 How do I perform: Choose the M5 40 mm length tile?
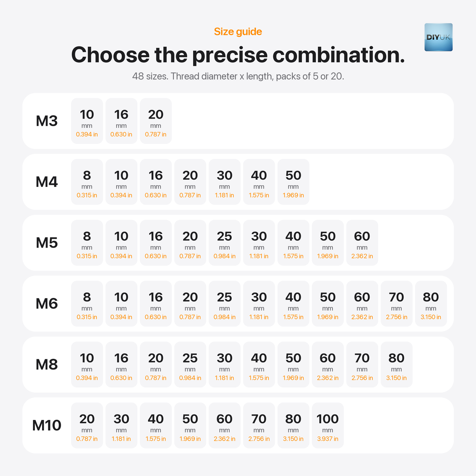tap(294, 243)
